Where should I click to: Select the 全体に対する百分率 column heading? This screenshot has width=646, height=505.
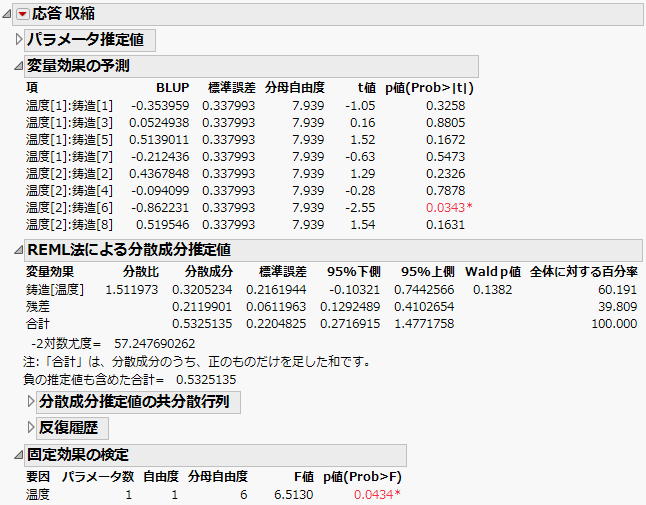coord(584,272)
